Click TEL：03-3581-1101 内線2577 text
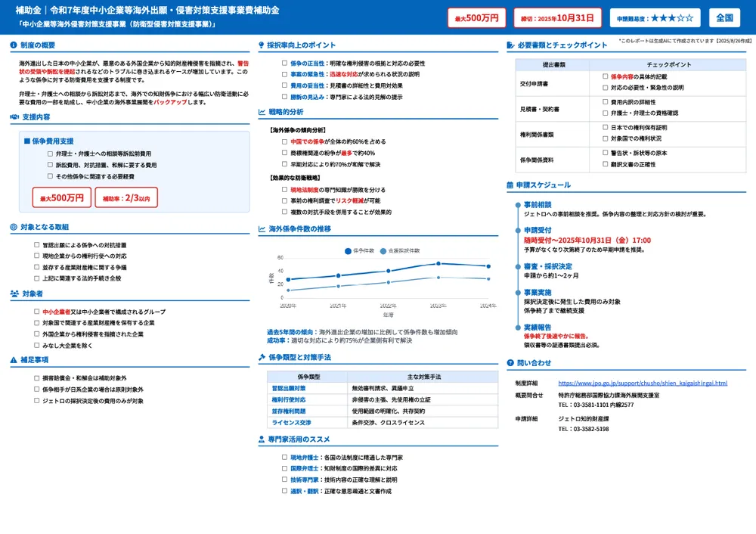This screenshot has width=756, height=534. 596,405
